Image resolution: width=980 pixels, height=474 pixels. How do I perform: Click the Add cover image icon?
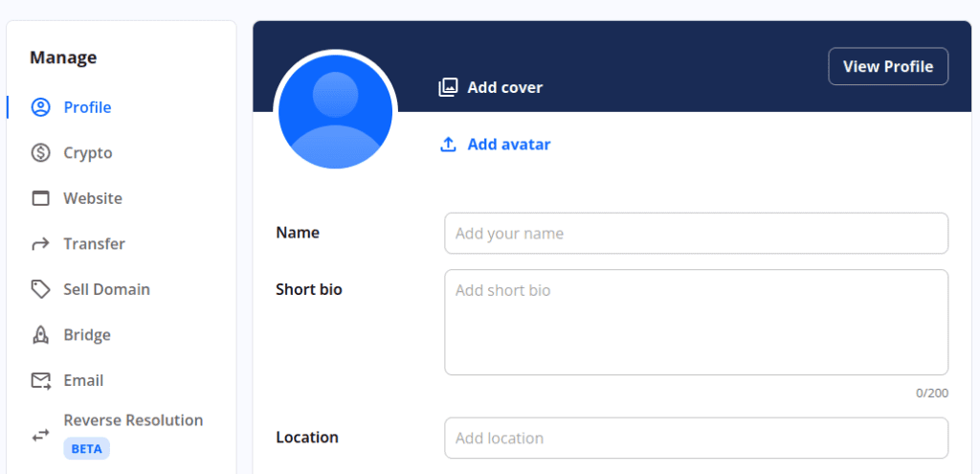(448, 88)
